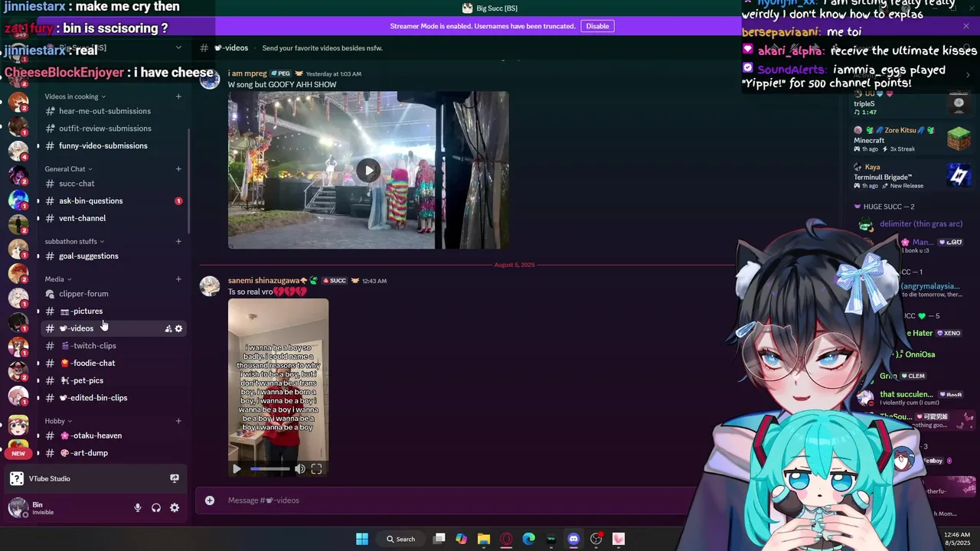The height and width of the screenshot is (551, 980).
Task: Play the vertical video from sanemi
Action: pos(237,469)
